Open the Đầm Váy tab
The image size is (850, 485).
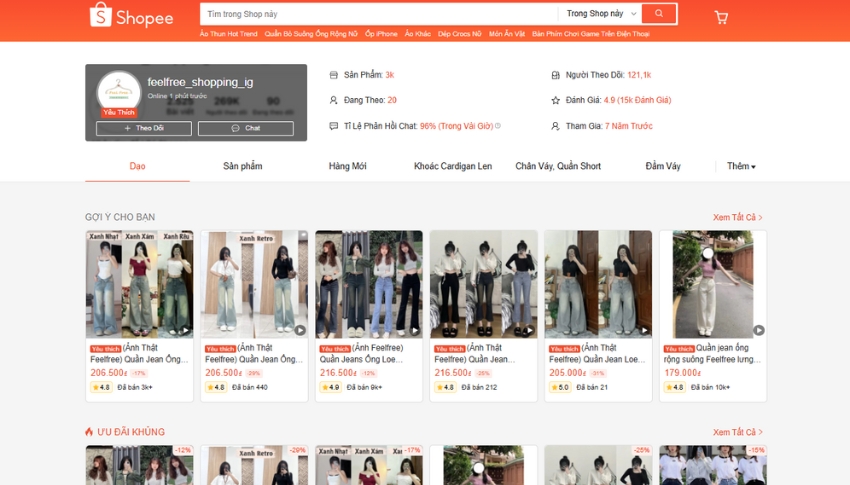point(663,166)
